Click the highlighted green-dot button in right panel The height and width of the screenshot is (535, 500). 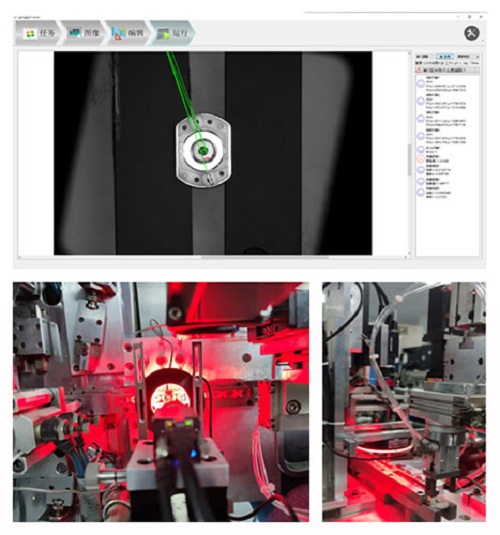[x=445, y=56]
